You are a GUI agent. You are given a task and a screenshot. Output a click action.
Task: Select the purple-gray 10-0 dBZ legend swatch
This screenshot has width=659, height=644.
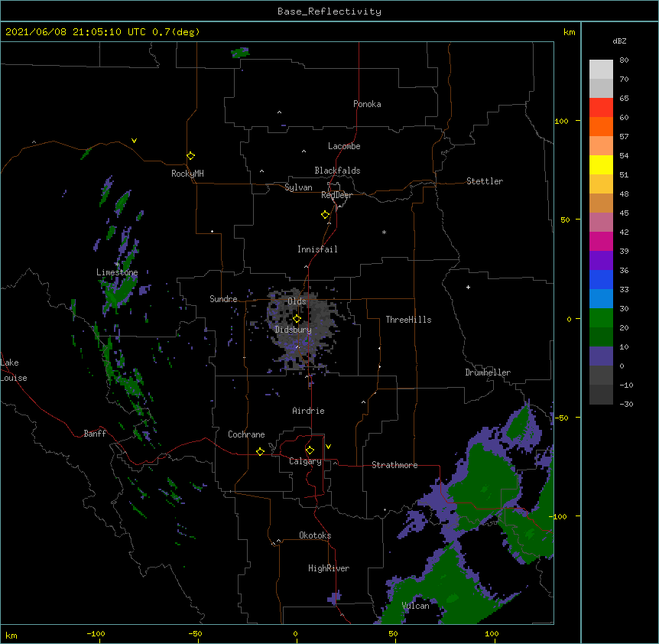tap(601, 356)
